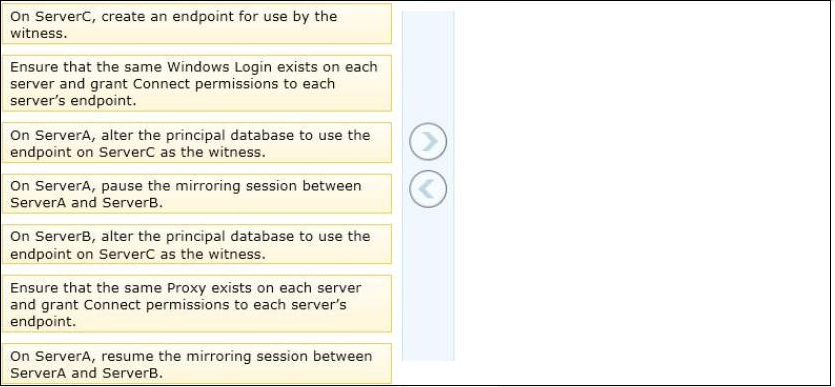Choose ServerA alter principal database option
This screenshot has width=835, height=387.
coord(197,143)
